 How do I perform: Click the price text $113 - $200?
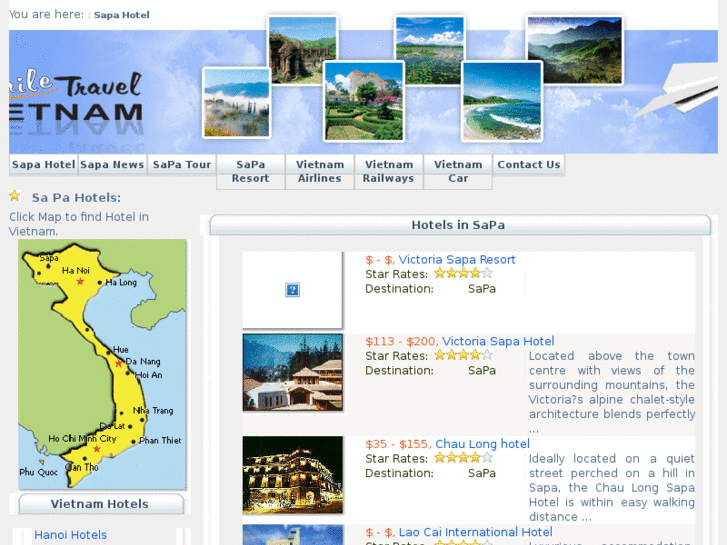click(x=401, y=341)
